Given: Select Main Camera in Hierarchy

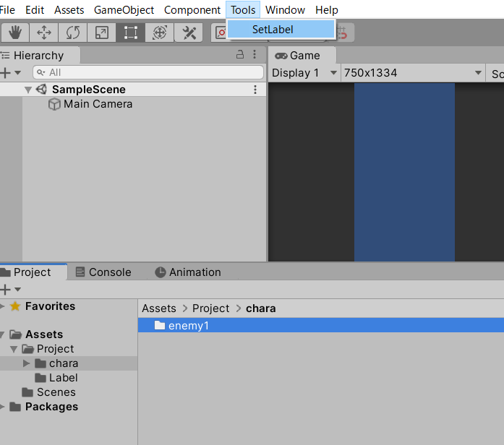Looking at the screenshot, I should pyautogui.click(x=98, y=104).
